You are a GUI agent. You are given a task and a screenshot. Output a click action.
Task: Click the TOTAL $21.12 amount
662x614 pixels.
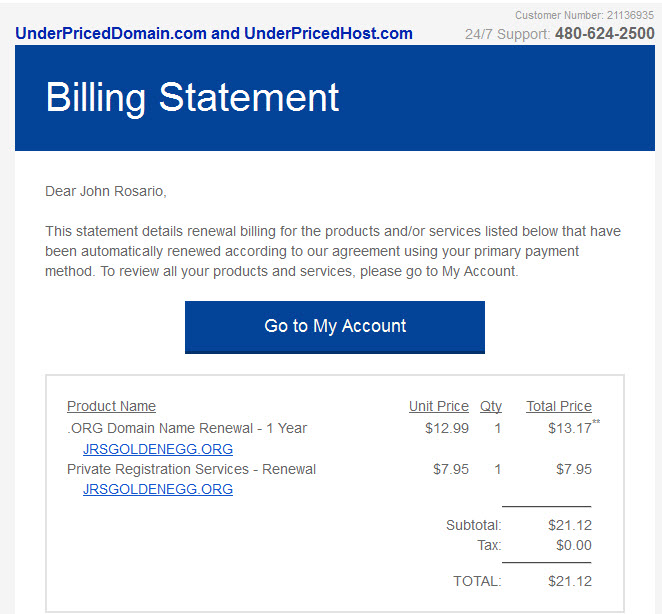[570, 581]
